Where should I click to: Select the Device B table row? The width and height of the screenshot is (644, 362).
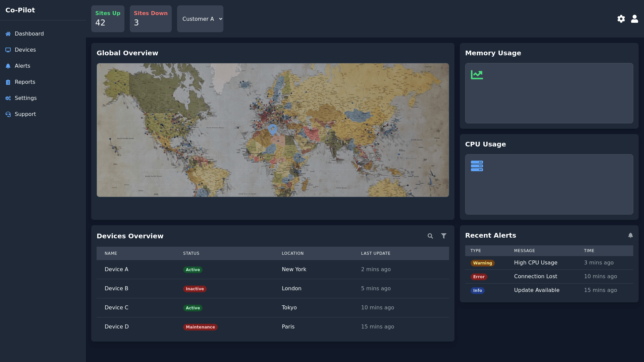272,289
